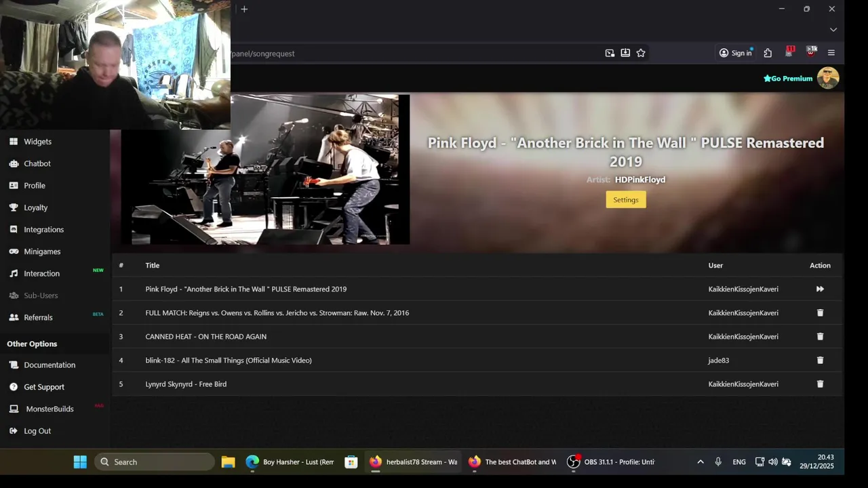Click the ENG language indicator

[x=739, y=462]
